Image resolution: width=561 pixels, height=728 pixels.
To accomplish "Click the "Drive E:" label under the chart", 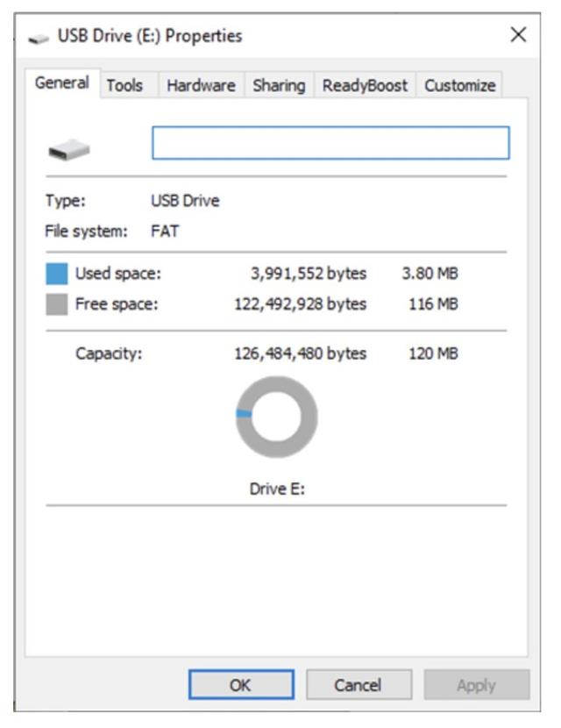I will click(277, 489).
